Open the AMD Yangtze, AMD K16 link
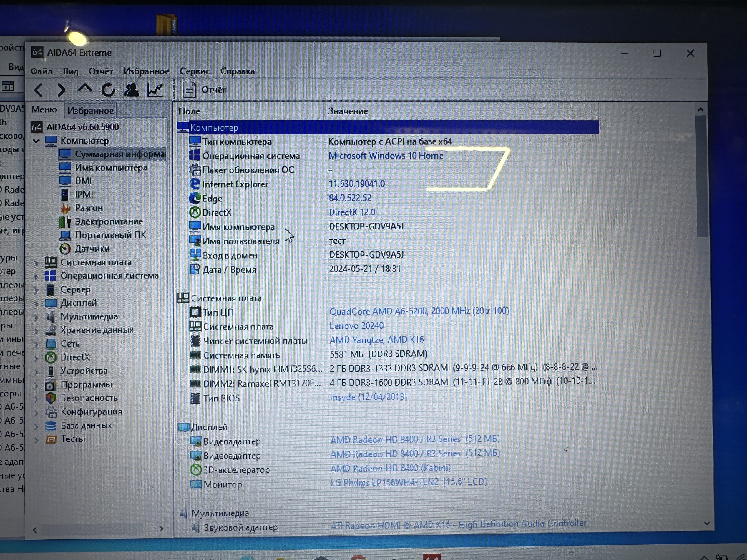 point(376,340)
